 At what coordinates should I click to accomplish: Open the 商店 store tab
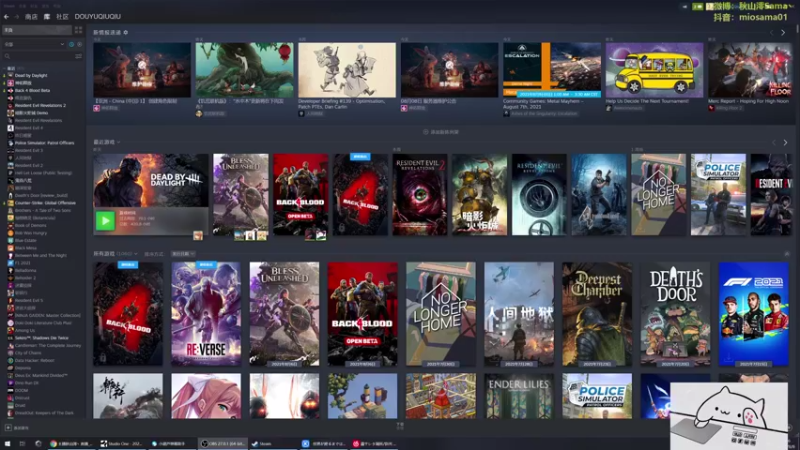[x=31, y=17]
